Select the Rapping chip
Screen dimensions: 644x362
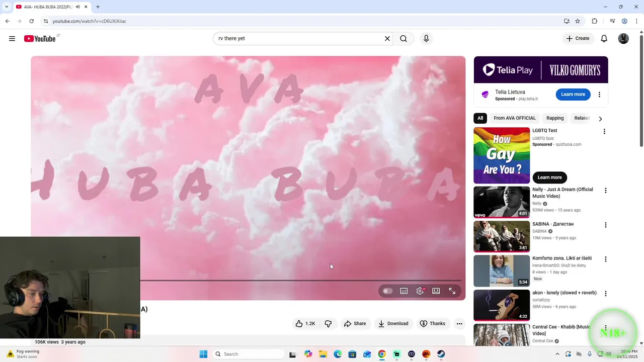click(x=555, y=118)
